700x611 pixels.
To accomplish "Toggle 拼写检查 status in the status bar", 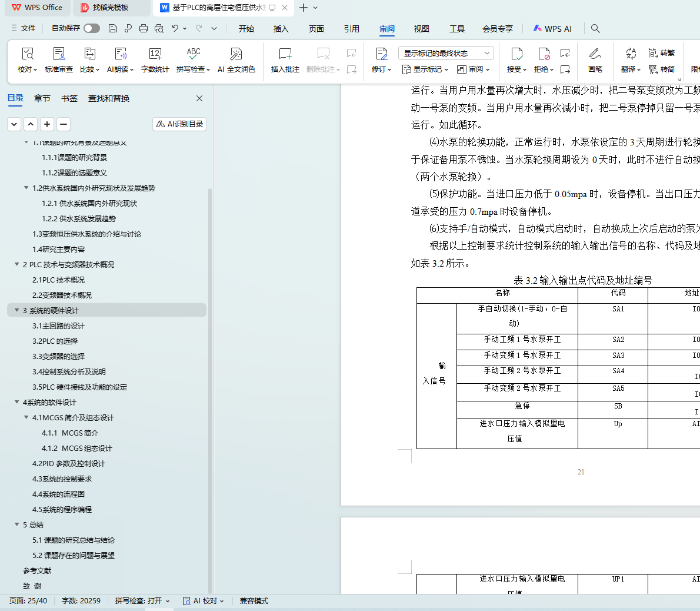I will [142, 601].
